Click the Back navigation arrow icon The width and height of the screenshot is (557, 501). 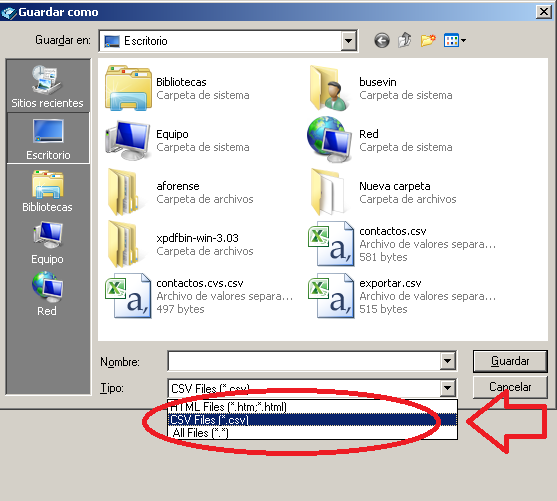pos(382,41)
